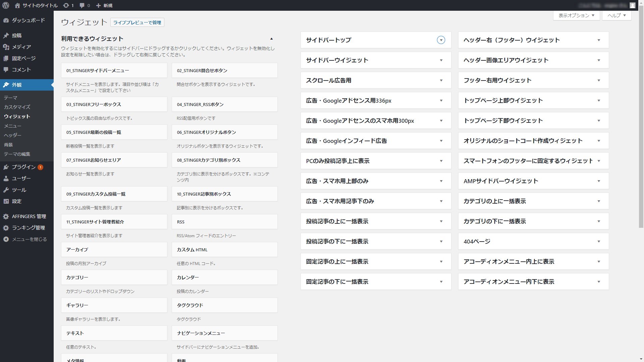Image resolution: width=644 pixels, height=362 pixels.
Task: Select the タグクラウド widget
Action: 225,305
